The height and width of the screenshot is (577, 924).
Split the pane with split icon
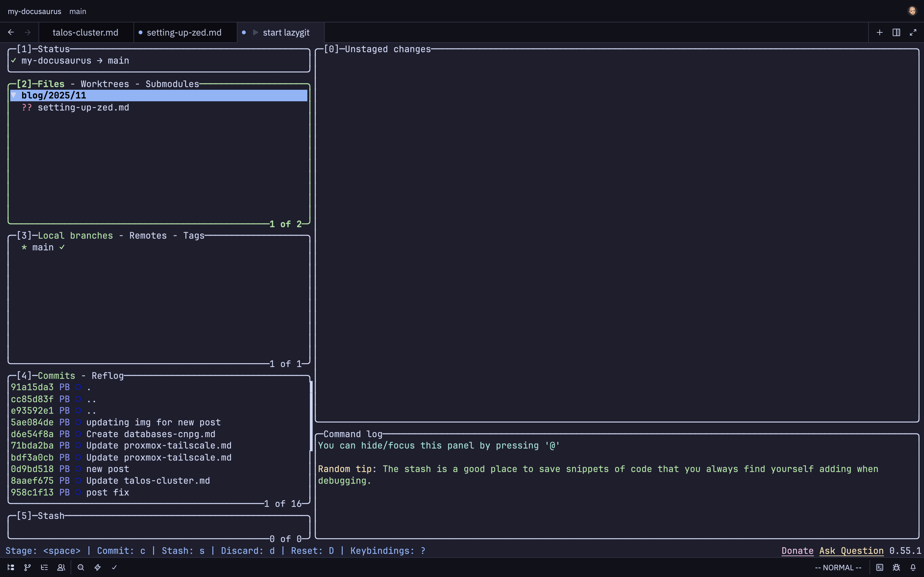896,32
